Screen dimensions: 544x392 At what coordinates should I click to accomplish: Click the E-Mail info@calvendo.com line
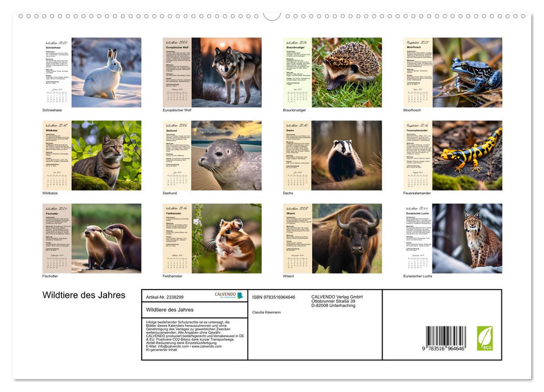tap(184, 346)
